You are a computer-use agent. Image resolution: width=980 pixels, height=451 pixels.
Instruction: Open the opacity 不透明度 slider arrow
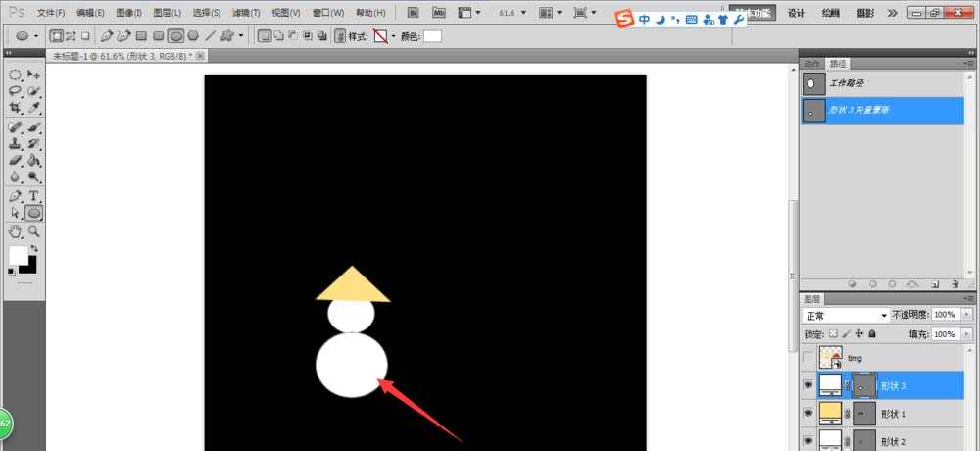[968, 316]
